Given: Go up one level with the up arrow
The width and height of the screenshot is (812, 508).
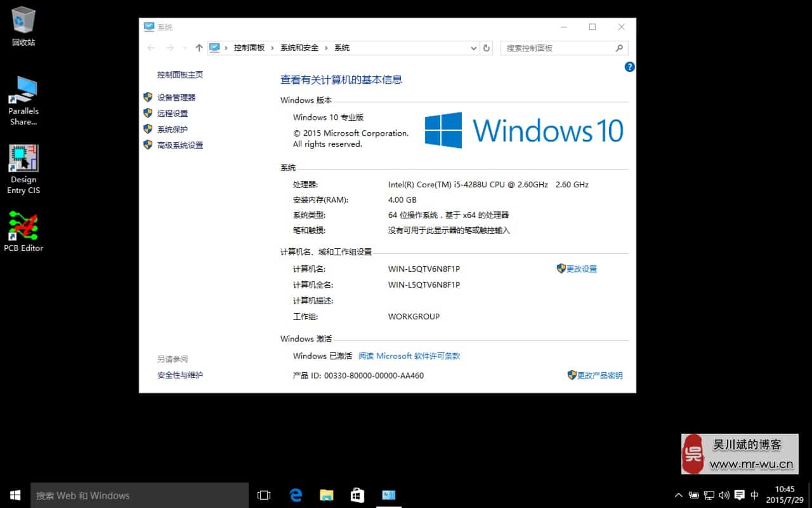Looking at the screenshot, I should click(x=199, y=48).
